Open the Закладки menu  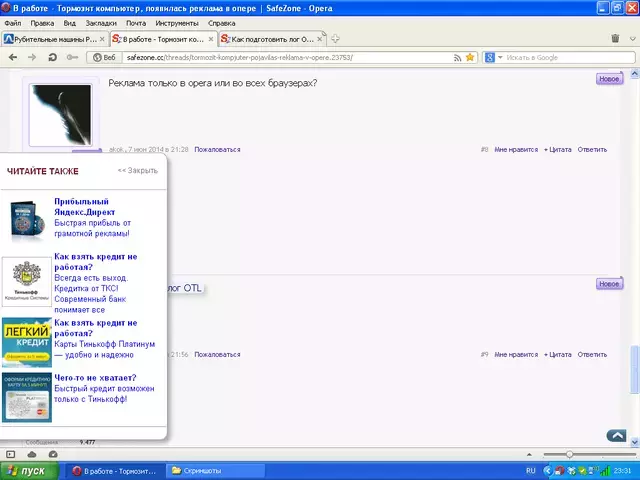[x=101, y=23]
